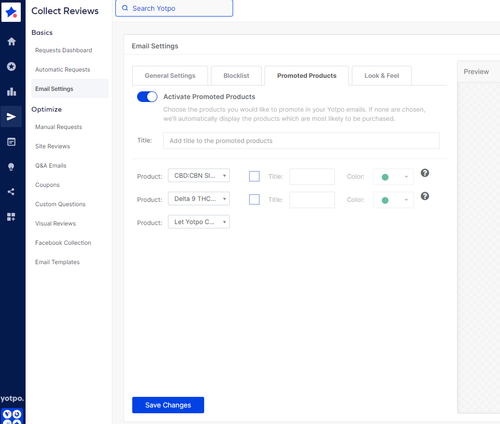
Task: Click the Save Changes button
Action: tap(168, 405)
